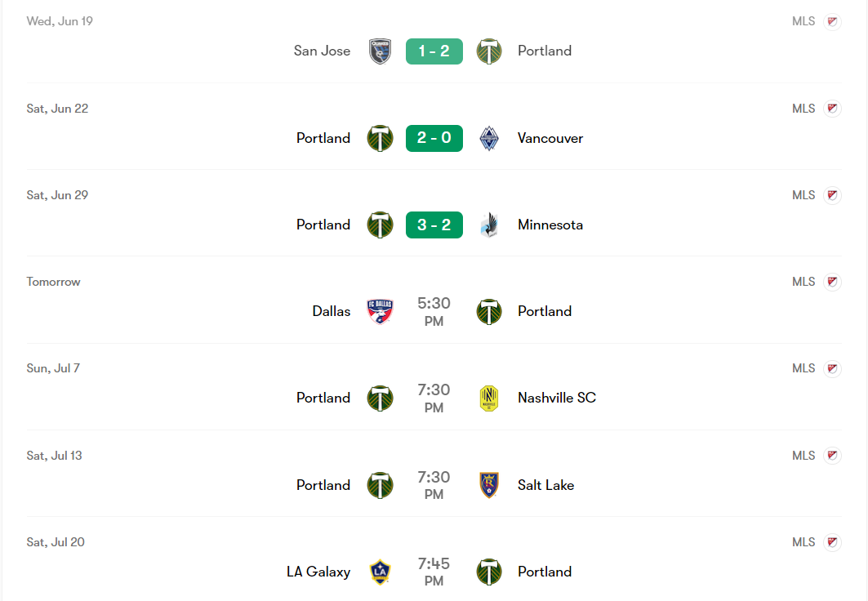The width and height of the screenshot is (868, 601).
Task: Open the 3 - 2 Minnesota result
Action: tap(434, 225)
